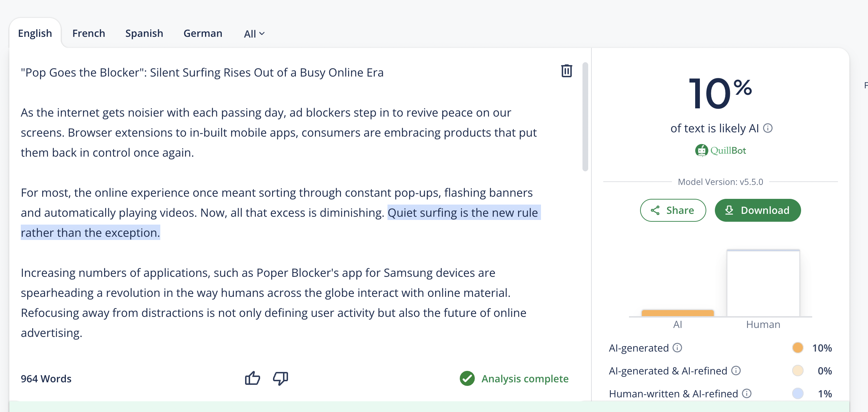Click the thumbs up feedback icon
This screenshot has height=412, width=868.
tap(252, 378)
